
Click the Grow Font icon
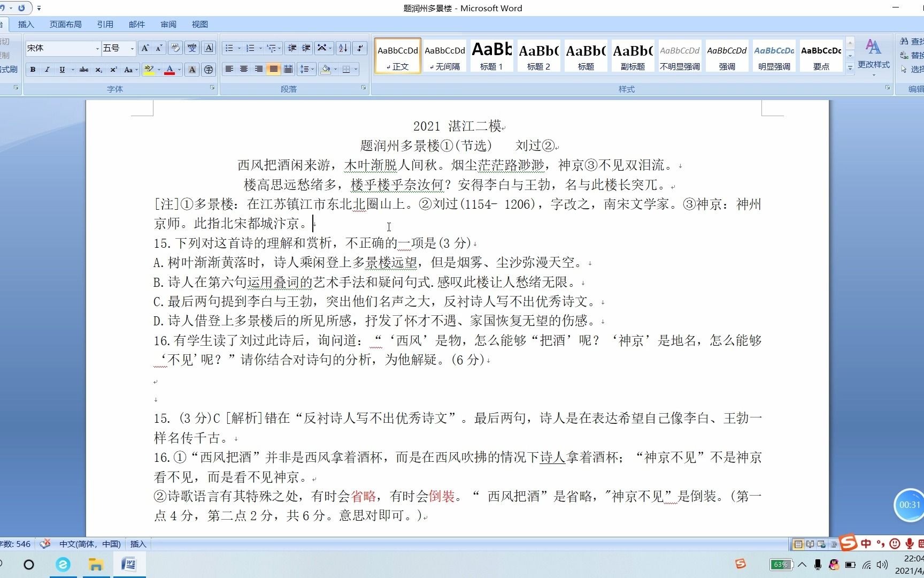click(x=145, y=48)
